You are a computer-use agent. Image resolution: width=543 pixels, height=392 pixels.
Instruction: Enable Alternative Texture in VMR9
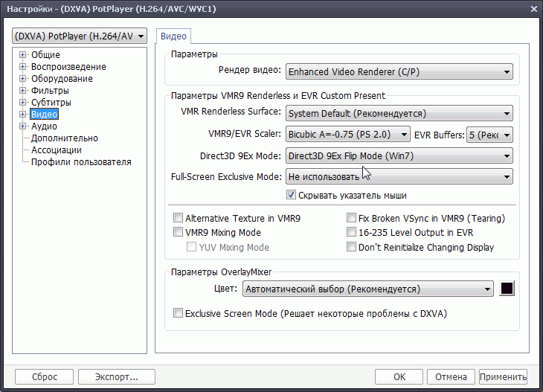click(x=178, y=219)
